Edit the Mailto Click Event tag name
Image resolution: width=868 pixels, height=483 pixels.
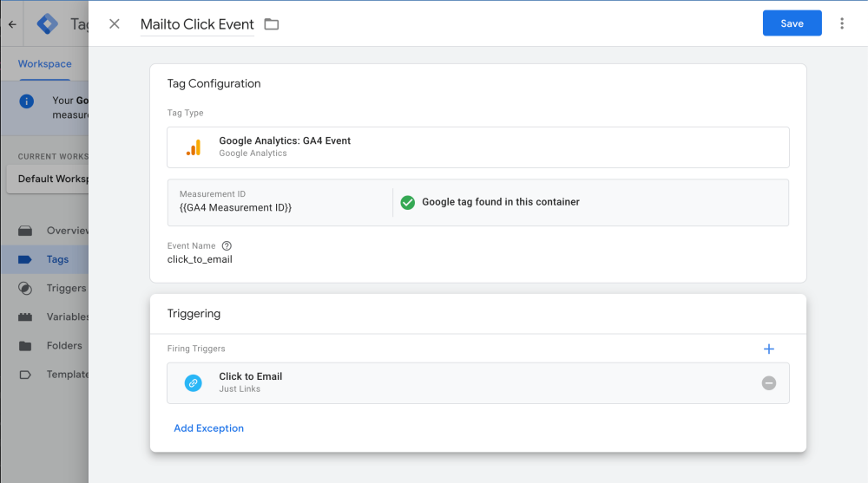point(197,24)
